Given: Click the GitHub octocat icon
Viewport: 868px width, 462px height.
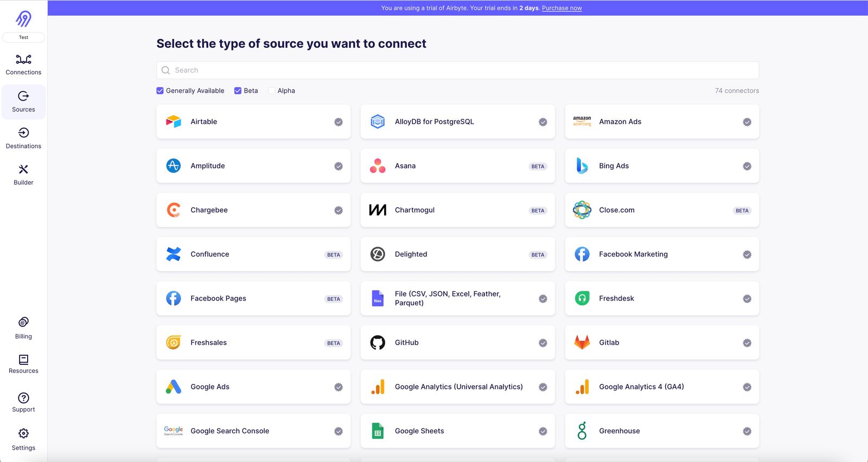Looking at the screenshot, I should (x=378, y=343).
